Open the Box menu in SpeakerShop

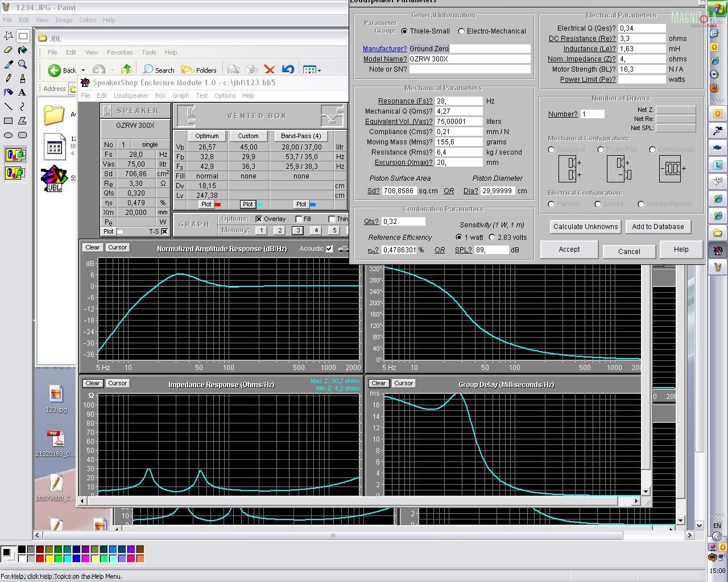pos(160,95)
